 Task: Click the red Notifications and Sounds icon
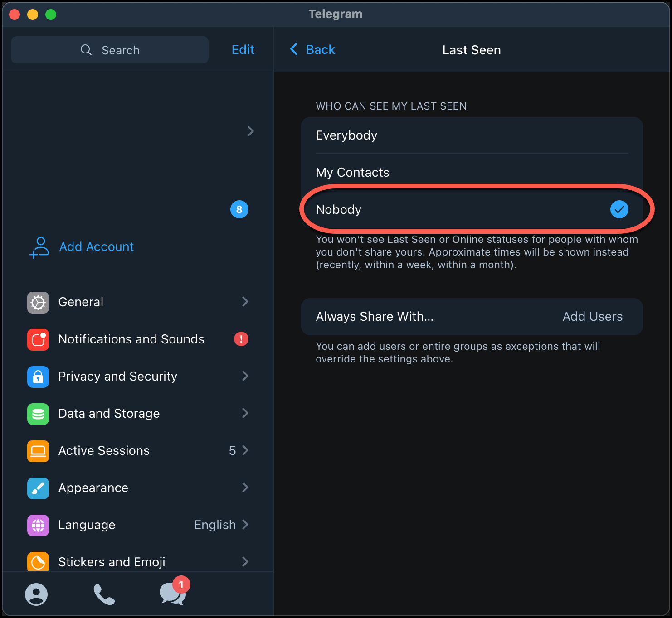38,339
